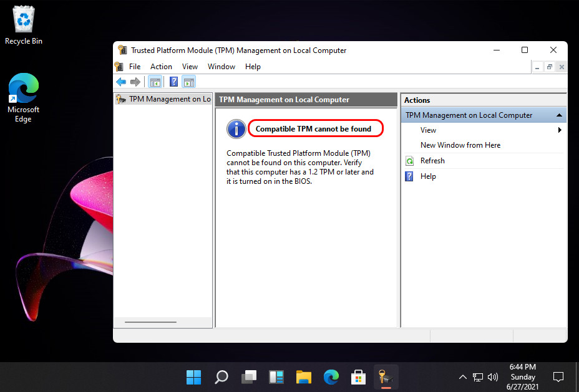Open Microsoft Store from the taskbar
579x392 pixels.
click(x=358, y=377)
